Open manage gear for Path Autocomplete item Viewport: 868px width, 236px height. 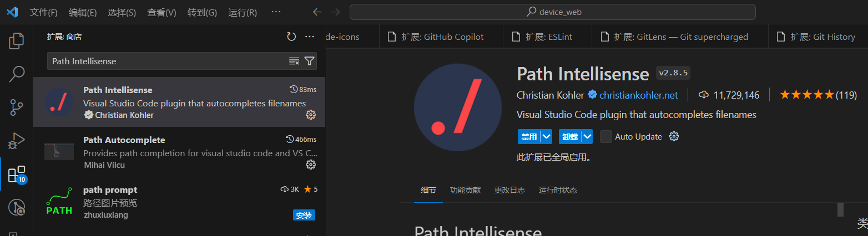[311, 165]
